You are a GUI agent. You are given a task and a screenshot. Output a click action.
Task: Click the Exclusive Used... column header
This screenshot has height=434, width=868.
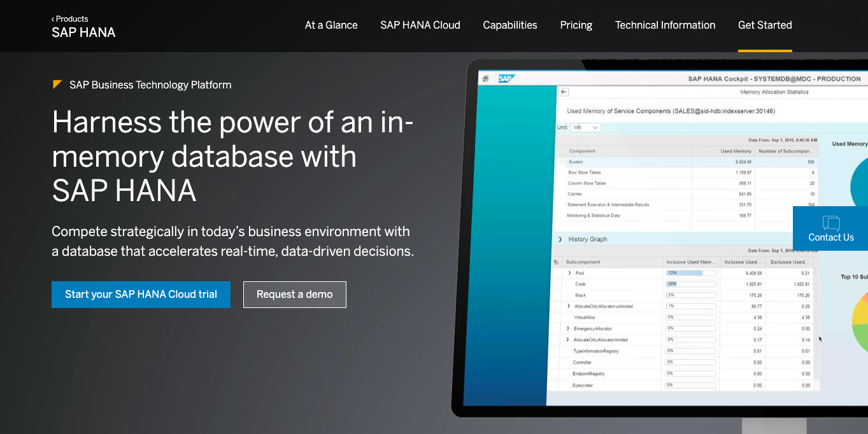(x=789, y=262)
